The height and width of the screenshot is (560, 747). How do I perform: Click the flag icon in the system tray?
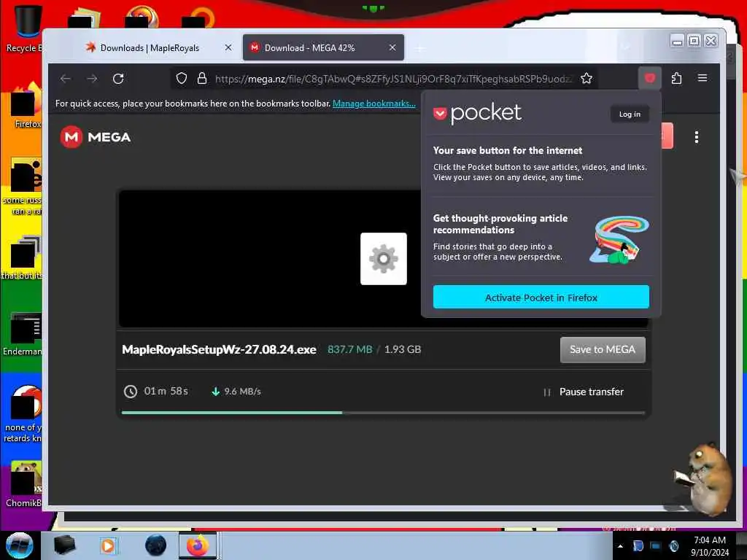[638, 545]
